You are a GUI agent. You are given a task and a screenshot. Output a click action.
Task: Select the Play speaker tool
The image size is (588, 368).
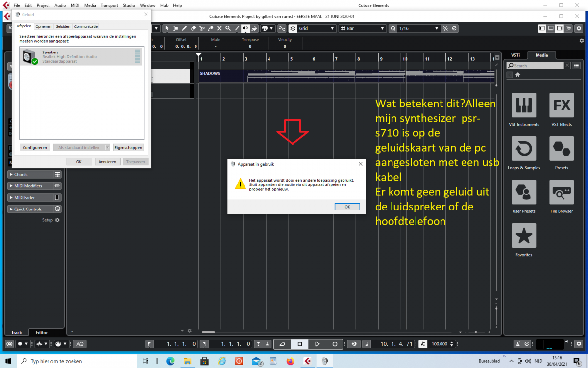[245, 28]
